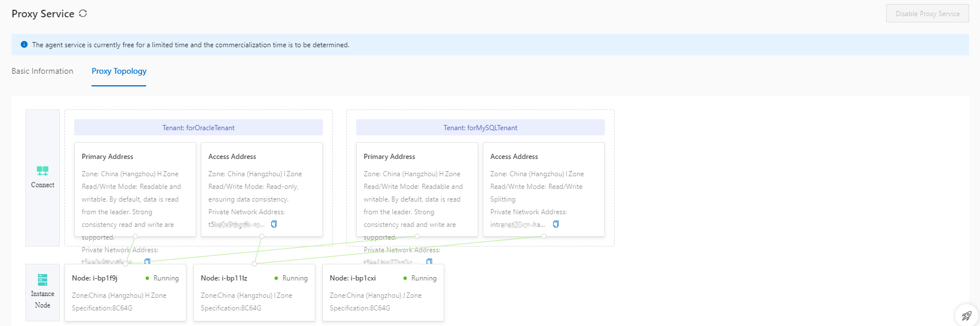980x326 pixels.
Task: Copy forMySQLTenant Access Address private network address
Action: [x=556, y=224]
